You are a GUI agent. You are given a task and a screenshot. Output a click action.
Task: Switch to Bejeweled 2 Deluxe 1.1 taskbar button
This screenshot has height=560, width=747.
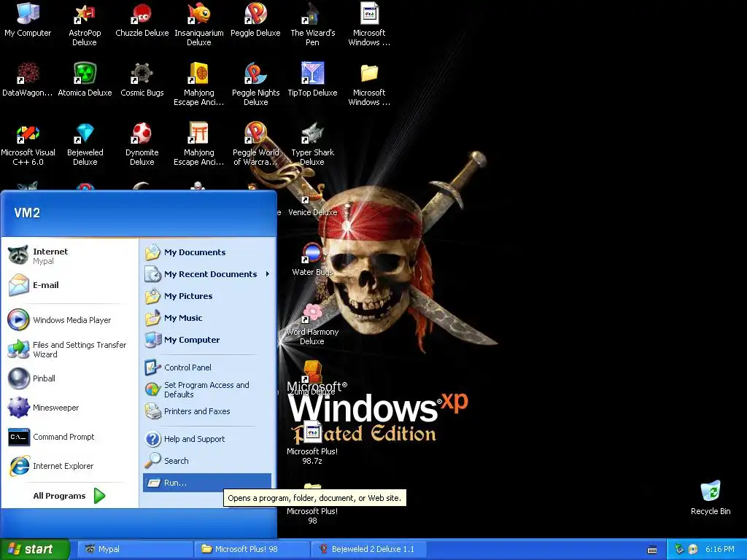(x=368, y=549)
